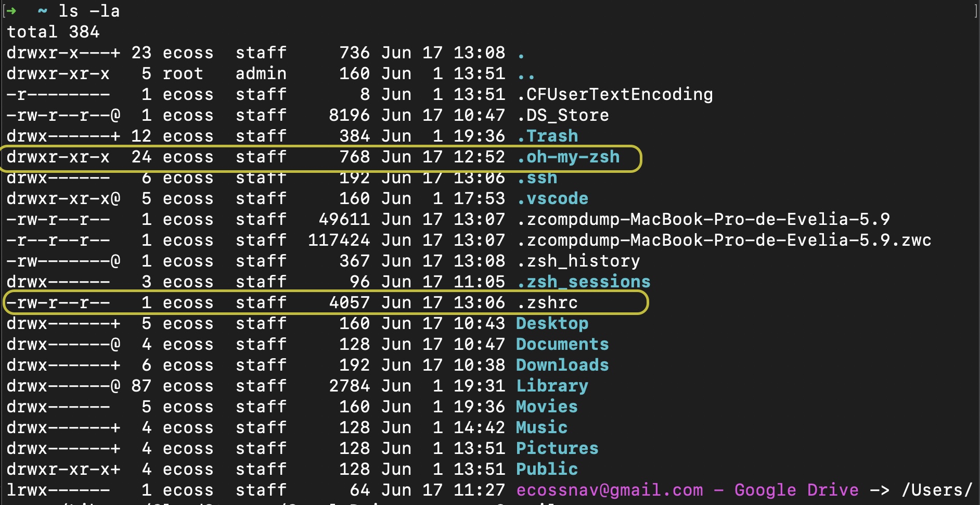Viewport: 980px width, 505px height.
Task: Click the .zsh_sessions directory link
Action: (x=584, y=282)
